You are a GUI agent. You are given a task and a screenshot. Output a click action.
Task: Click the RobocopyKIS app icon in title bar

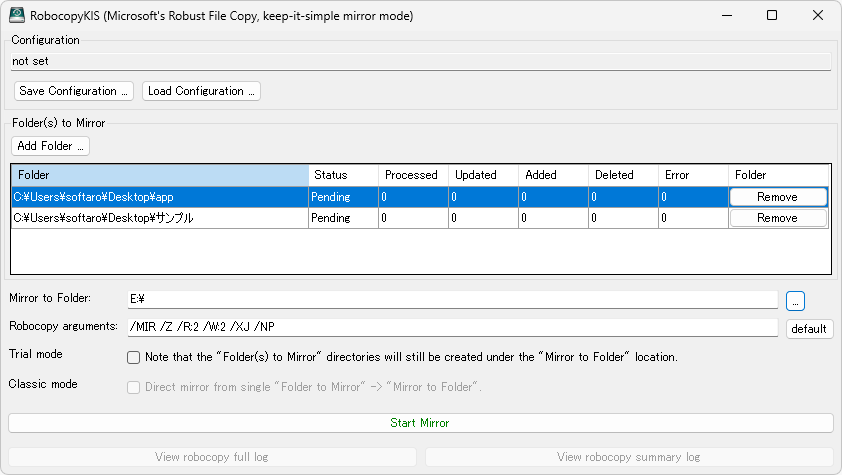click(17, 16)
